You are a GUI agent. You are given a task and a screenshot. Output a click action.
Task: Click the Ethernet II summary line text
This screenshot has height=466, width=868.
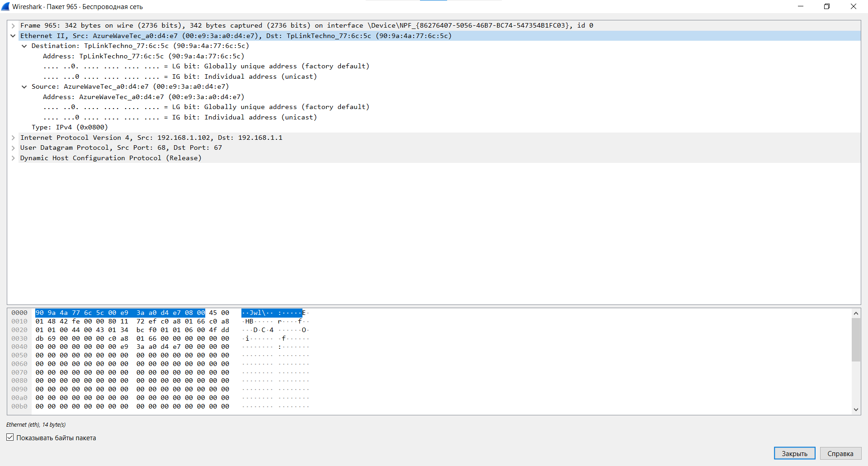[x=236, y=36]
